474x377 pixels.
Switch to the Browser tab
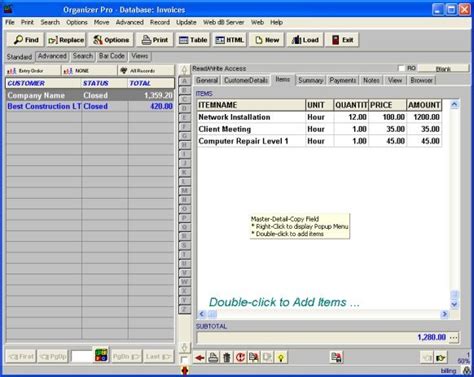point(422,80)
